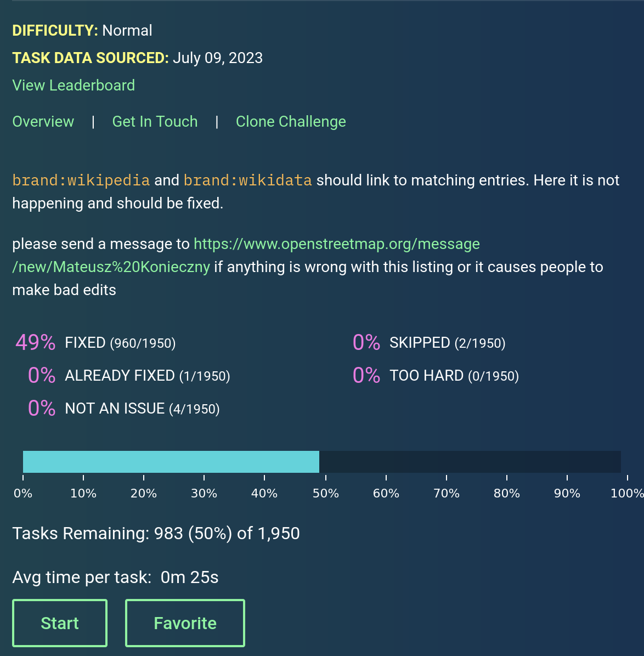Viewport: 644px width, 656px height.
Task: Select the Get In Touch option
Action: [x=155, y=121]
